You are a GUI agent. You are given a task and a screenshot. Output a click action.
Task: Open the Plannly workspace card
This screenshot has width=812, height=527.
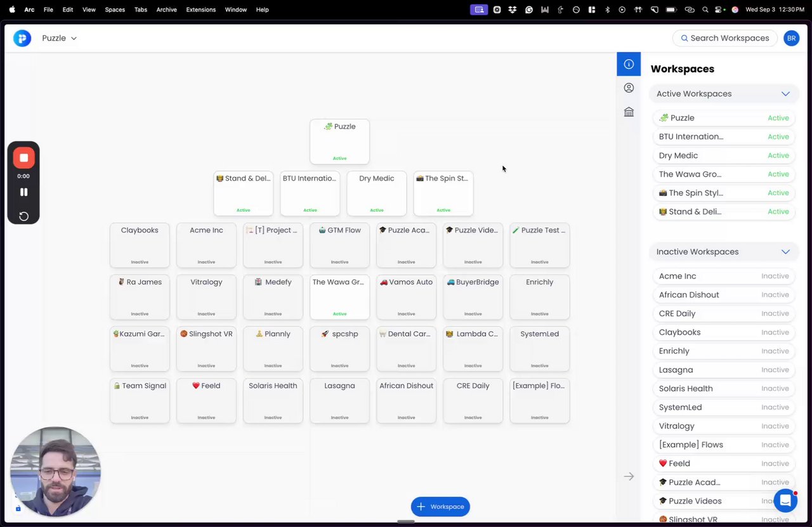point(273,349)
